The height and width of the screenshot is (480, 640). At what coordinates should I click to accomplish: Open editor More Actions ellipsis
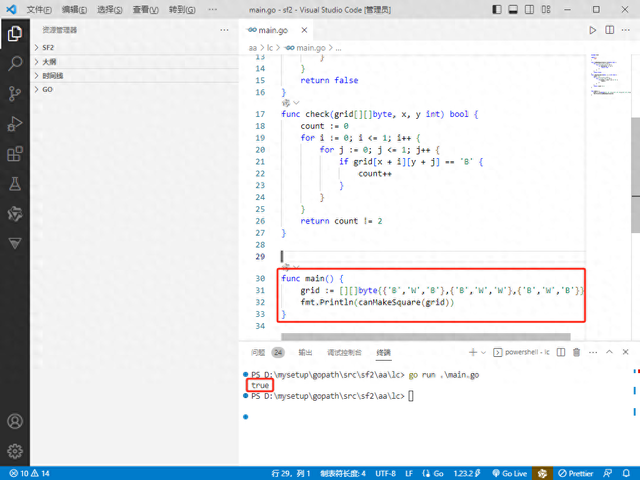click(x=625, y=30)
